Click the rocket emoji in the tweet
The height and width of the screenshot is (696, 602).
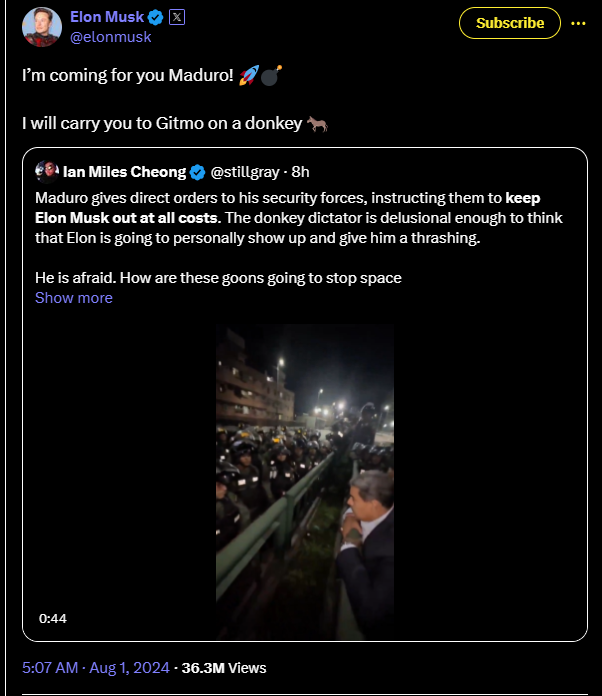click(x=249, y=75)
